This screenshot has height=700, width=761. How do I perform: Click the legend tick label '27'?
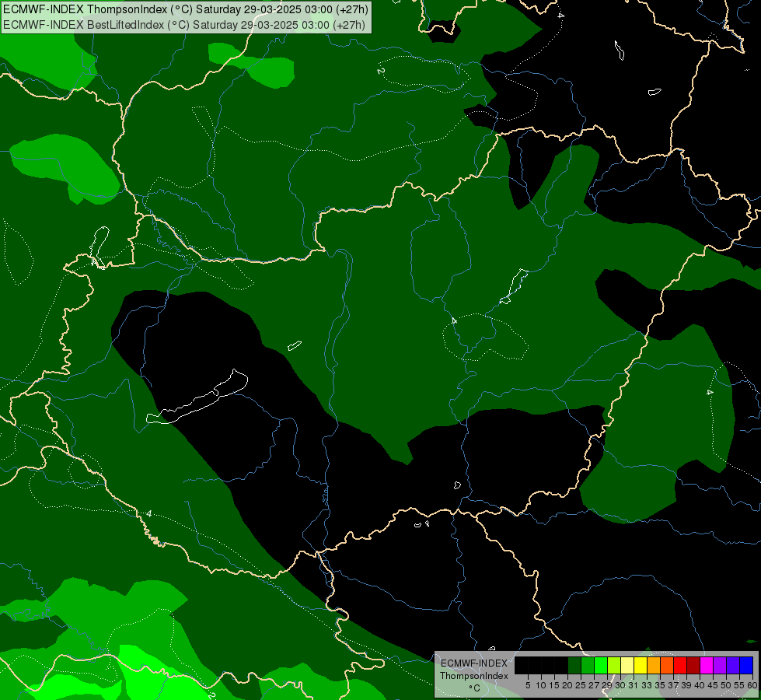(x=594, y=685)
